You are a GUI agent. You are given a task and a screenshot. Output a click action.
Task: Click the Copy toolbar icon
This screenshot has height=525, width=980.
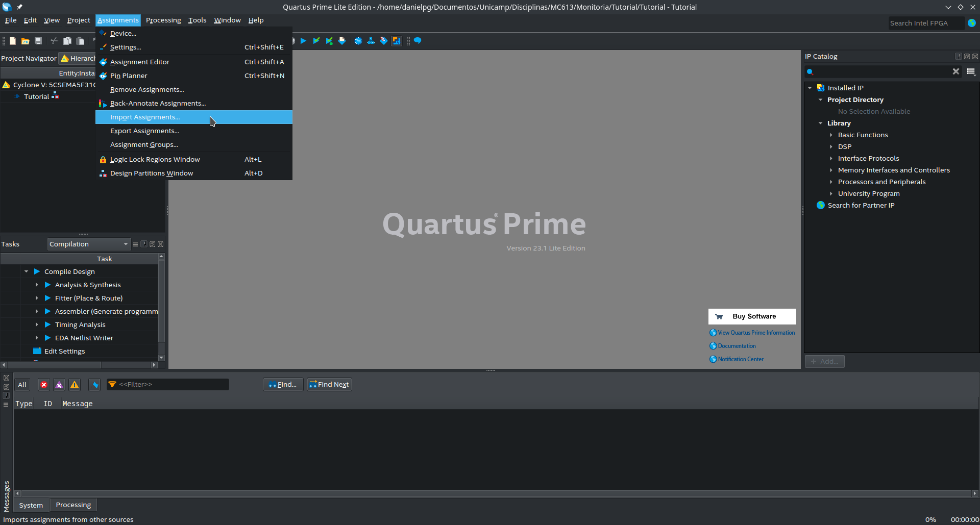click(67, 41)
